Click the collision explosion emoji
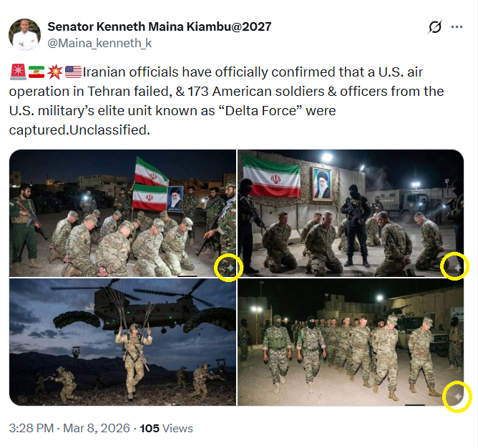The height and width of the screenshot is (448, 478). (54, 72)
